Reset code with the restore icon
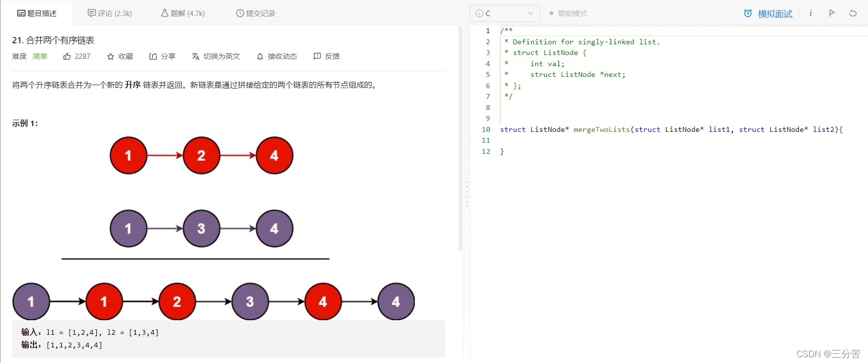The image size is (868, 363). tap(852, 13)
